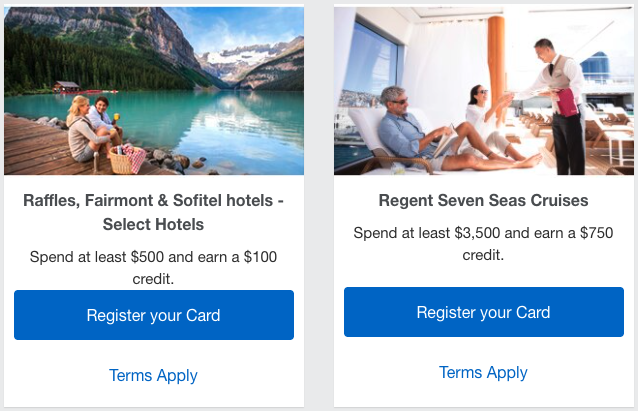Open Terms Apply under the Raffles hotels offer
638x411 pixels.
pyautogui.click(x=153, y=375)
